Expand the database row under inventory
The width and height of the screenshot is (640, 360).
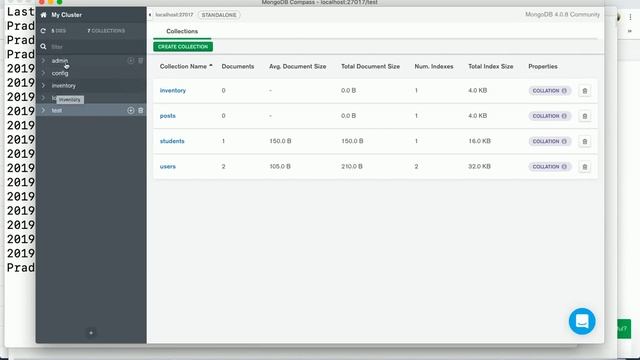point(43,98)
